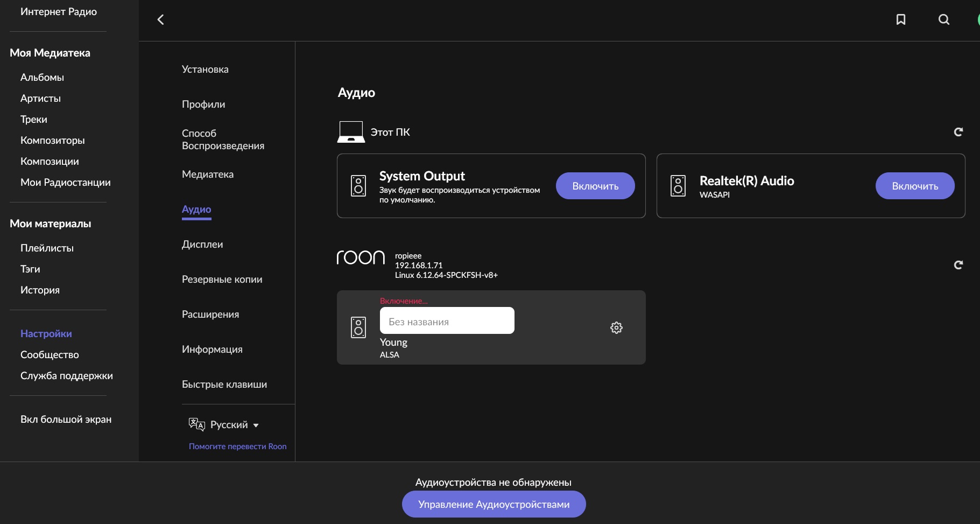Click the Этот ПК laptop icon

coord(351,132)
